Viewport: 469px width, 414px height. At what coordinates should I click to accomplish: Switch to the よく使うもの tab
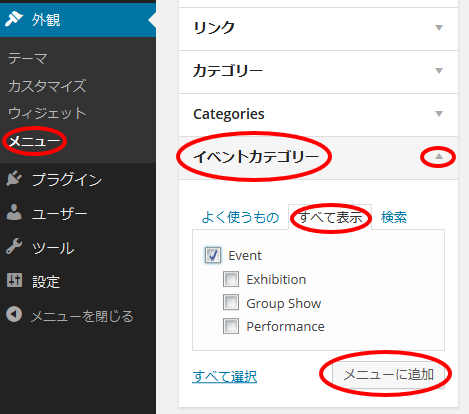(240, 217)
